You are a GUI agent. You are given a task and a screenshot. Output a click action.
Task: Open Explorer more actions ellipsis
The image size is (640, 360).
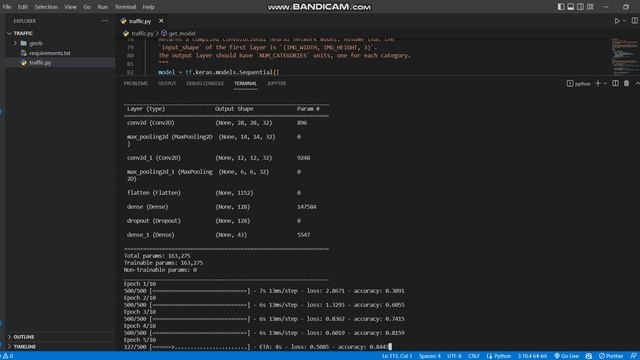coord(105,20)
